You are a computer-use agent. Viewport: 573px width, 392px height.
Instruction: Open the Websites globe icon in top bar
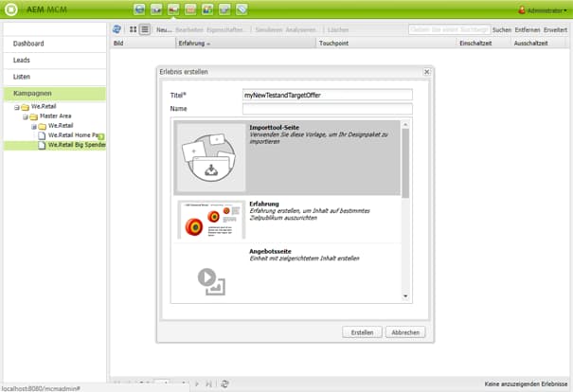tap(139, 9)
